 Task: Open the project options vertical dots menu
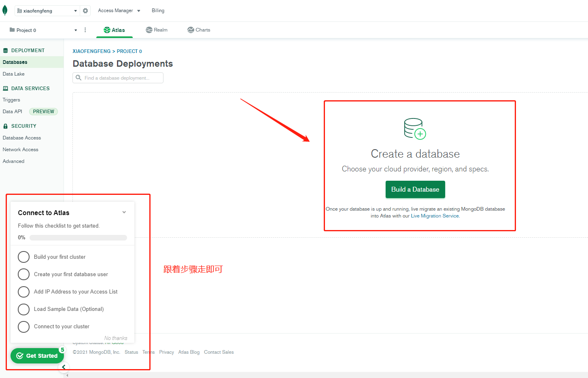tap(85, 30)
